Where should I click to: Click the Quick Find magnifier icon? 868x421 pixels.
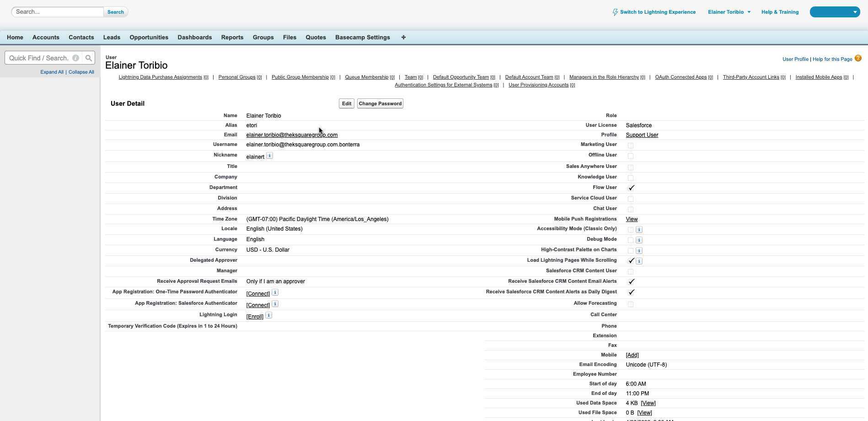pyautogui.click(x=89, y=58)
